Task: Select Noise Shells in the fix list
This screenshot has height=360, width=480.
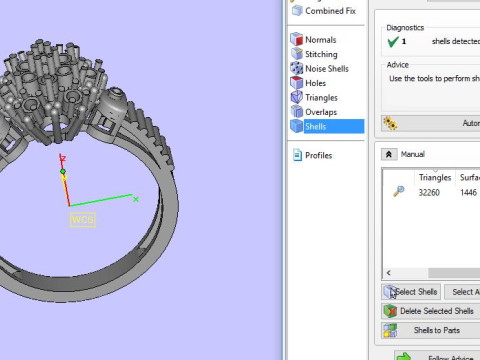Action: pyautogui.click(x=327, y=68)
